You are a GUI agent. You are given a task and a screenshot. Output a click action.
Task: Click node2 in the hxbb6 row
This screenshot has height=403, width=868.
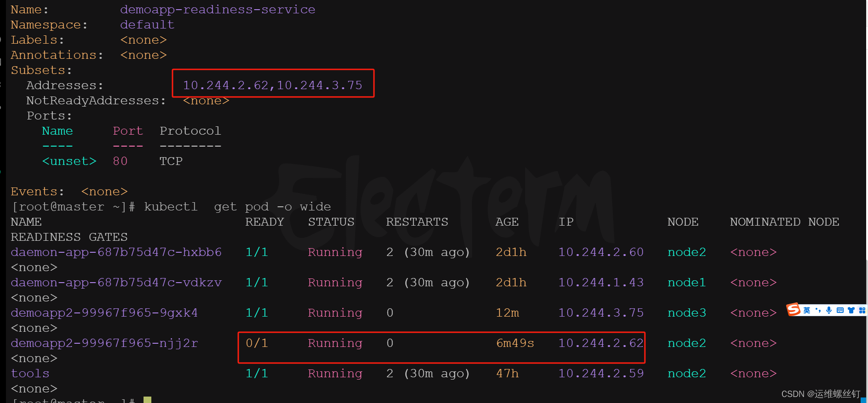686,252
